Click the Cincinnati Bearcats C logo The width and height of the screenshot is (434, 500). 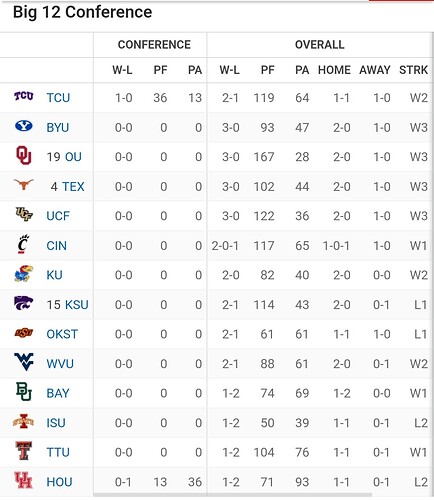click(x=23, y=244)
